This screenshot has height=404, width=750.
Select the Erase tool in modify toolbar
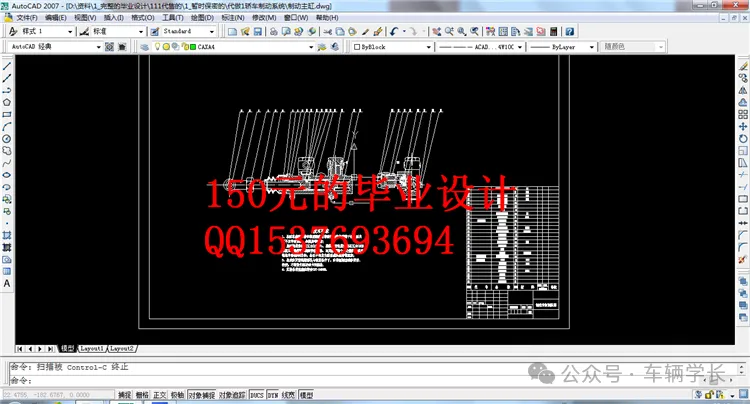pyautogui.click(x=743, y=66)
